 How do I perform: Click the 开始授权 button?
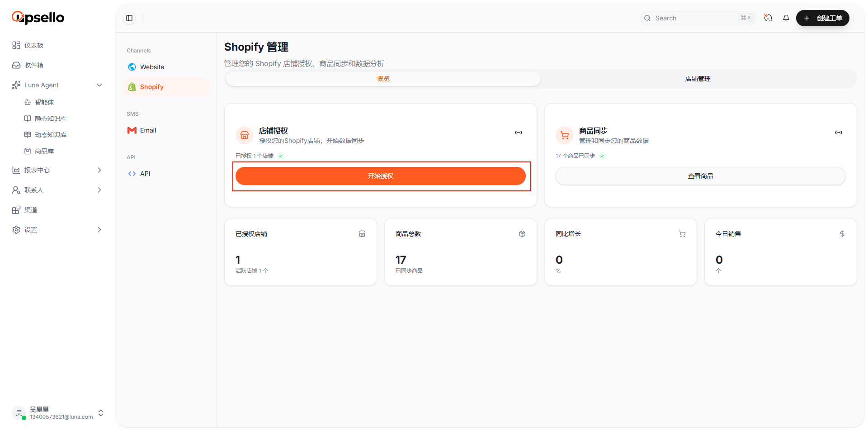click(381, 176)
